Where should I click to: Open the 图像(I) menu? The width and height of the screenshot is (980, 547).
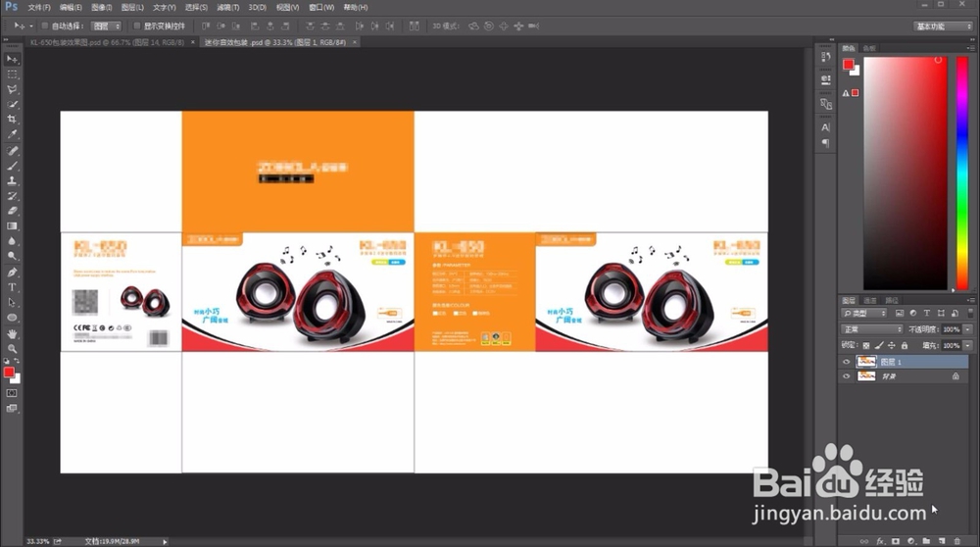(101, 8)
